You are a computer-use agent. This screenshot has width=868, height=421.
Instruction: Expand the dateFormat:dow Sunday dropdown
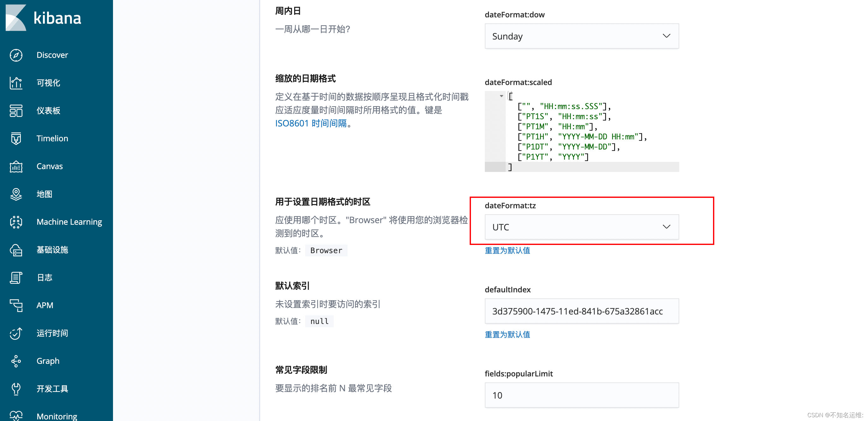(x=582, y=36)
